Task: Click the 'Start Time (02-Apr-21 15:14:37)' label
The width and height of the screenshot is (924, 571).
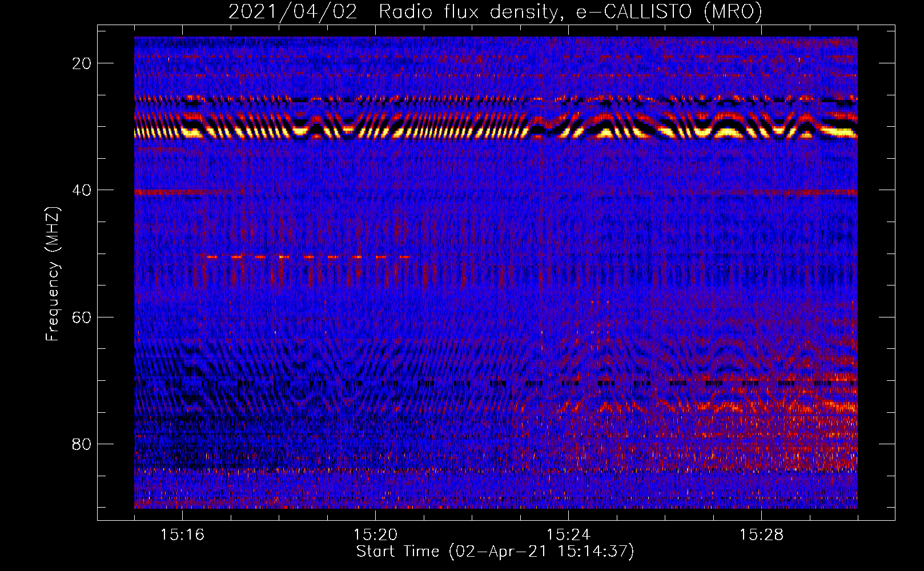Action: coord(495,552)
